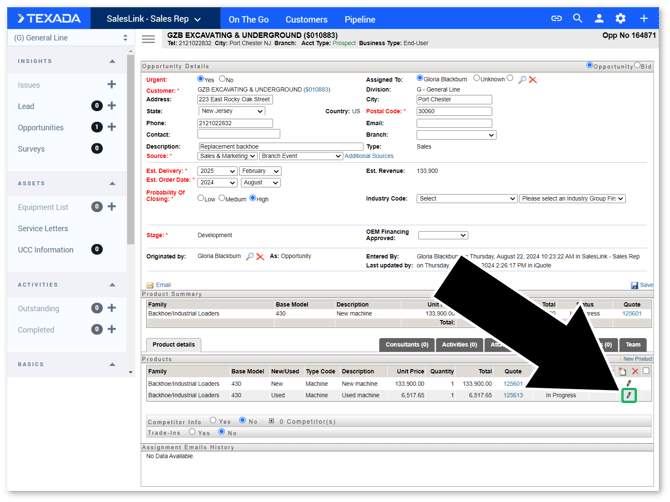The width and height of the screenshot is (670, 502).
Task: Click the search magnifier in top bar
Action: coord(578,18)
